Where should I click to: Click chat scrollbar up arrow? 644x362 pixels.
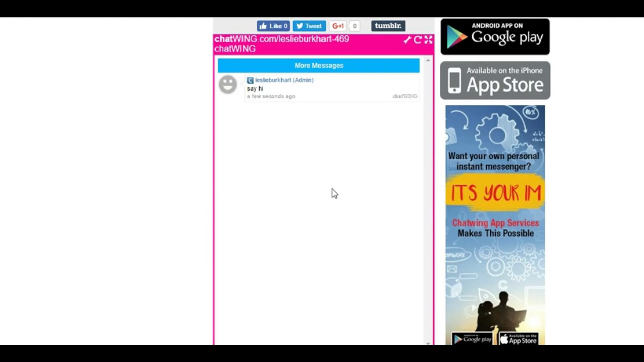point(428,61)
